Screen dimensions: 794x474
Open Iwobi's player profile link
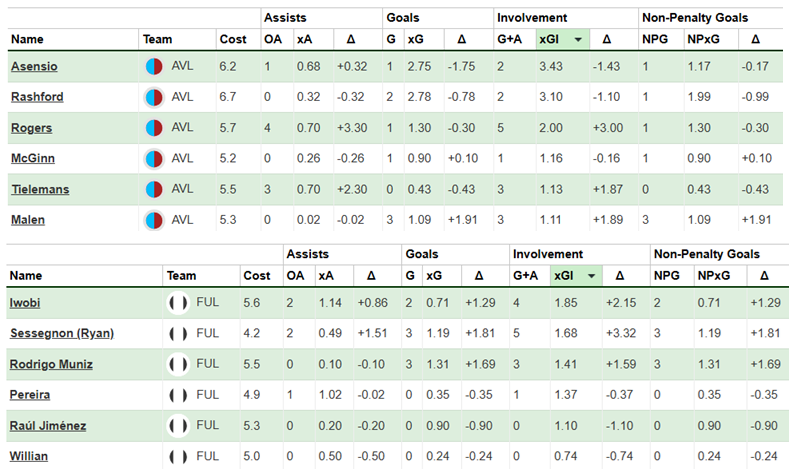click(27, 302)
